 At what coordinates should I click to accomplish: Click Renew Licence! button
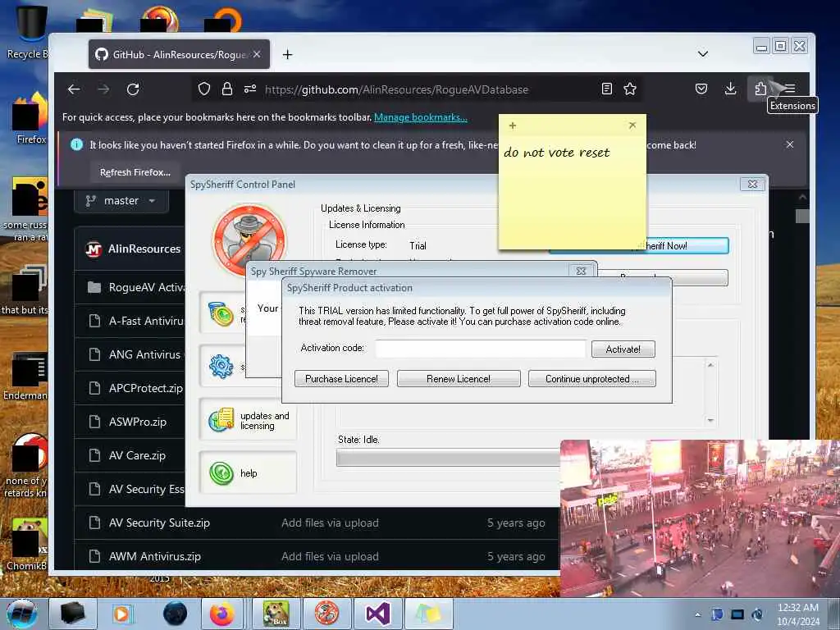pyautogui.click(x=459, y=379)
